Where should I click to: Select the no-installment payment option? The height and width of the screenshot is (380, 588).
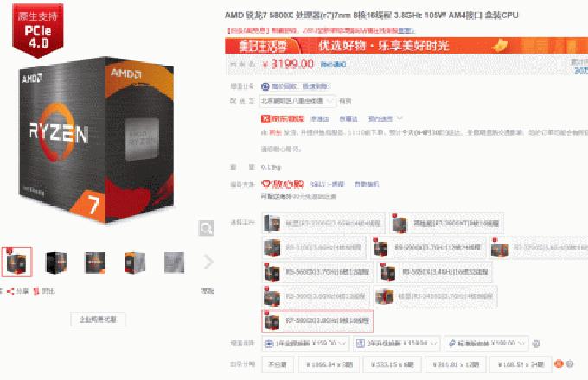pyautogui.click(x=278, y=364)
